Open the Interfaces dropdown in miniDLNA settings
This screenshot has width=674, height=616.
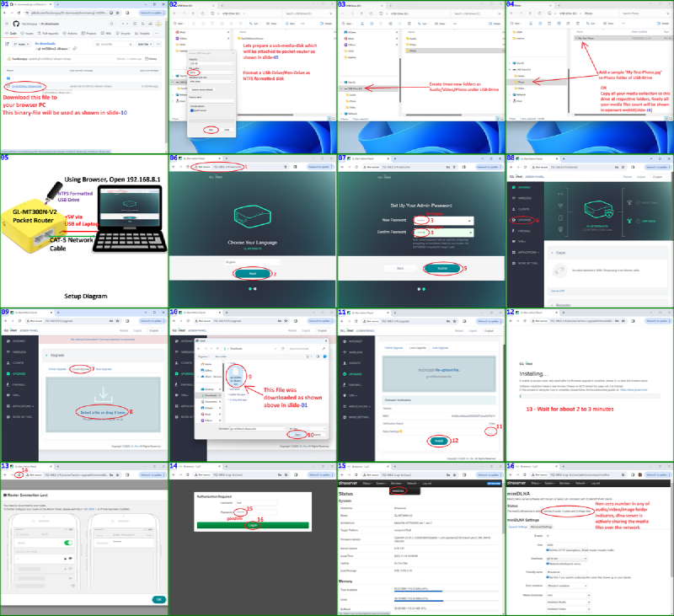point(566,559)
